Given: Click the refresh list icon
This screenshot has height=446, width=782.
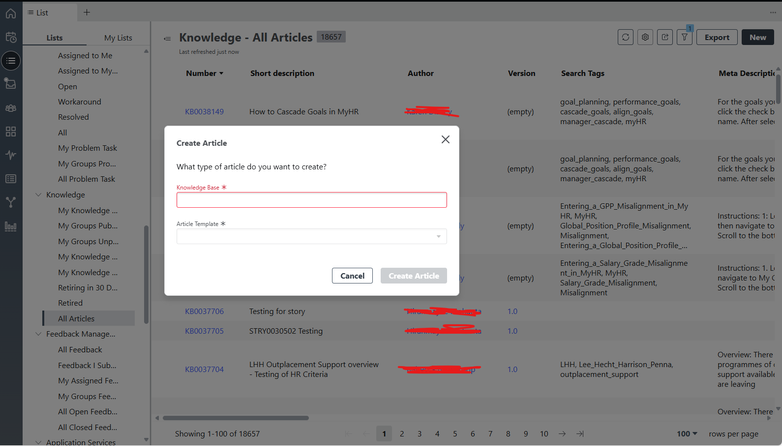Looking at the screenshot, I should tap(625, 37).
